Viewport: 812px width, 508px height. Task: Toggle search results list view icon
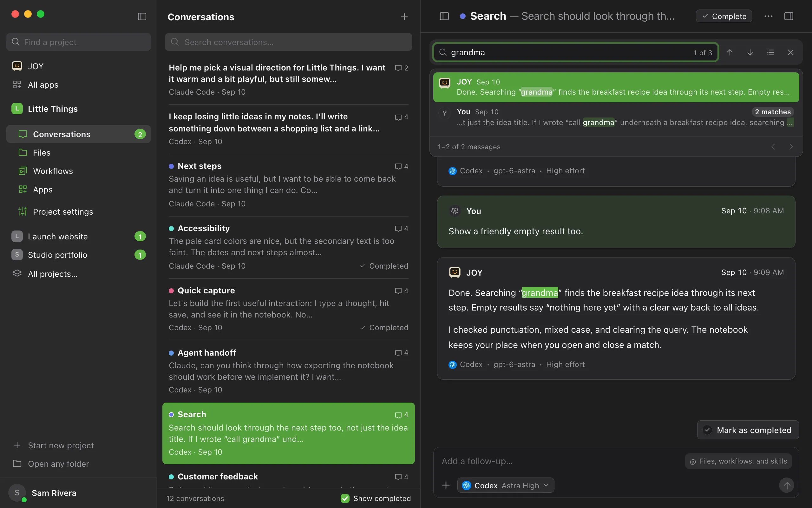(x=770, y=52)
